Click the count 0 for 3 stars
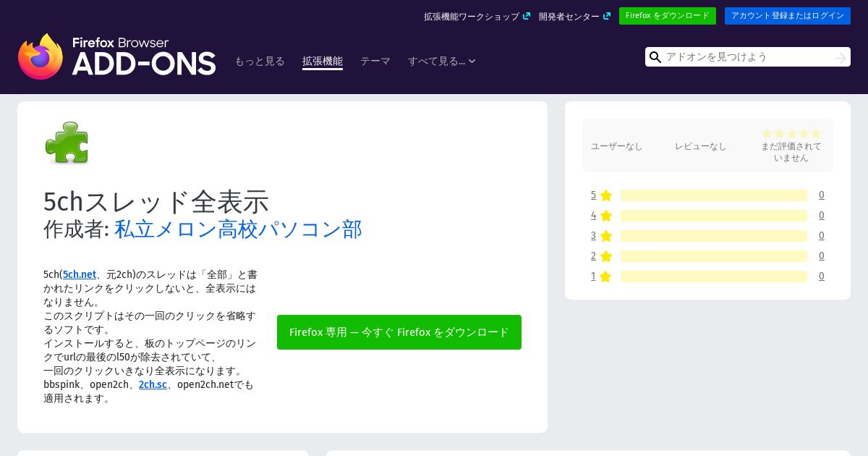The height and width of the screenshot is (456, 868). click(822, 236)
